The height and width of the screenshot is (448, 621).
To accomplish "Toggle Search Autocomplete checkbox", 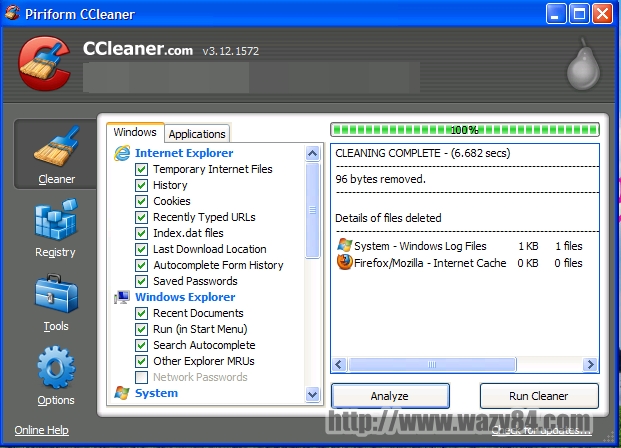I will pyautogui.click(x=141, y=345).
